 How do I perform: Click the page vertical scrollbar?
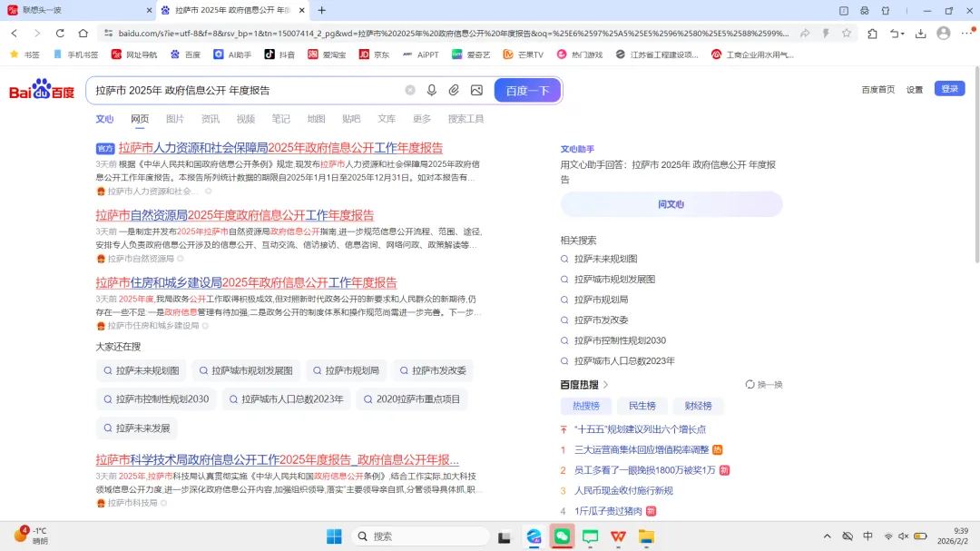(x=977, y=164)
